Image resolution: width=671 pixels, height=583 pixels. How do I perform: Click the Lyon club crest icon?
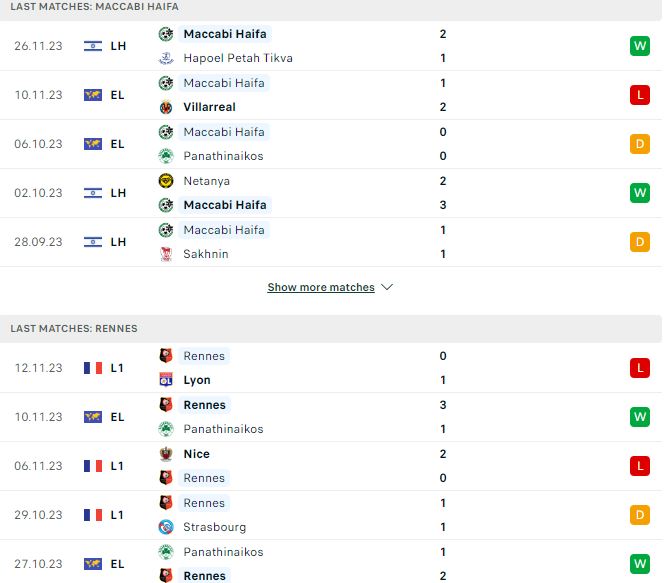tap(166, 380)
